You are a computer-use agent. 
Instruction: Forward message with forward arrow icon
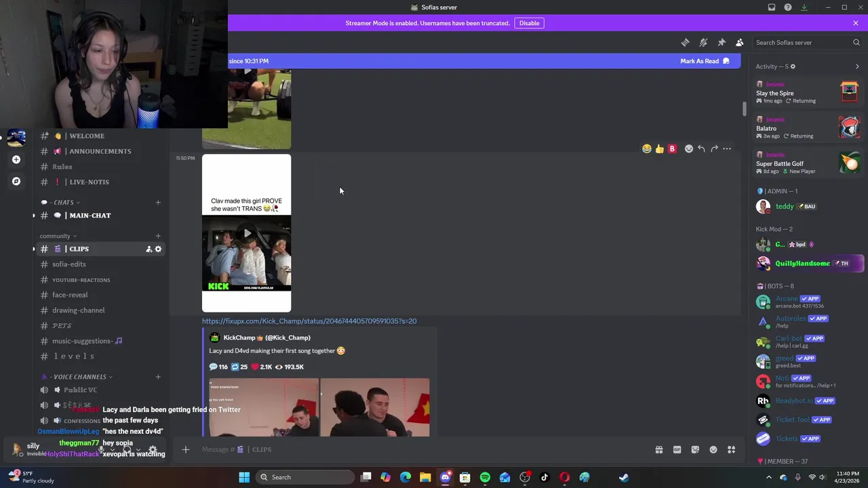714,148
